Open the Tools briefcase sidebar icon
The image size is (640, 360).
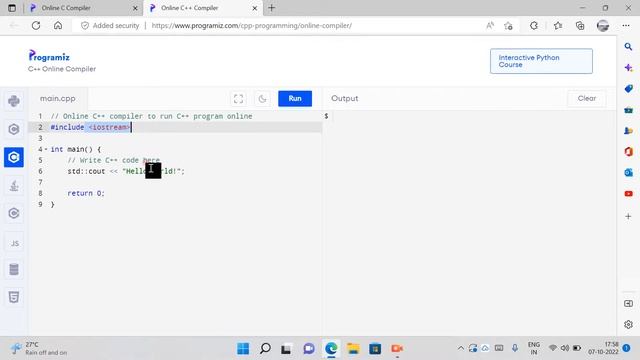(629, 110)
